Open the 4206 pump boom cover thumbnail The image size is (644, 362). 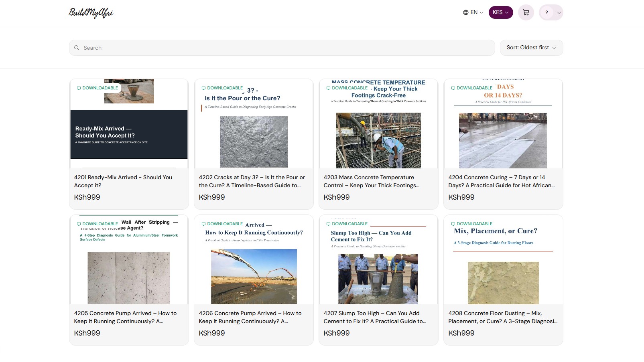coord(254,259)
